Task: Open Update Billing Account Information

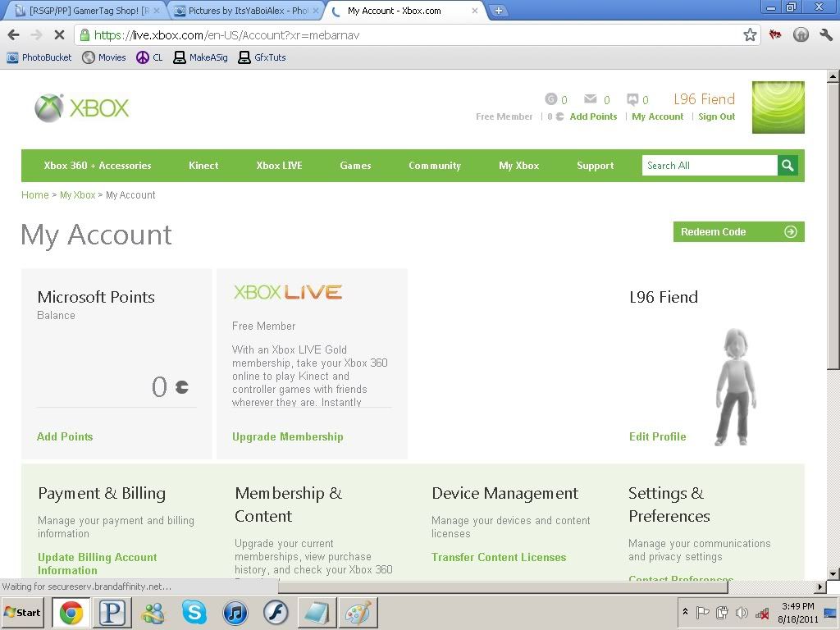Action: [97, 564]
